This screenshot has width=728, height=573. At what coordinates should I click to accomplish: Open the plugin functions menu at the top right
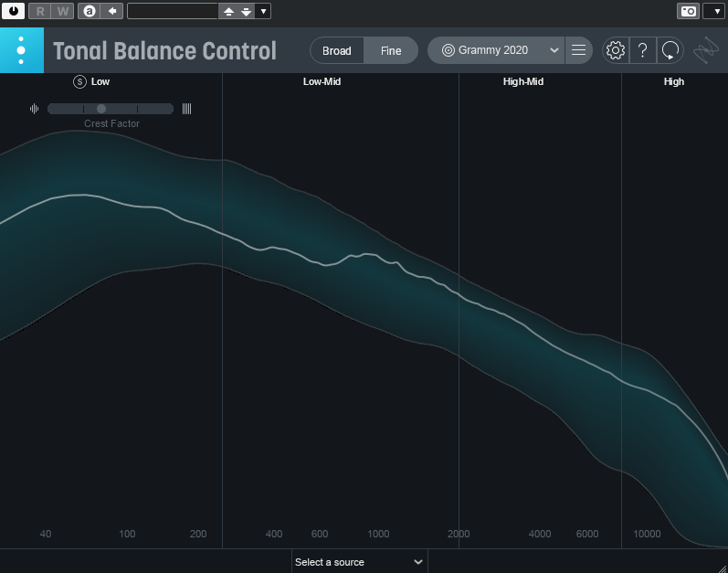pos(716,11)
